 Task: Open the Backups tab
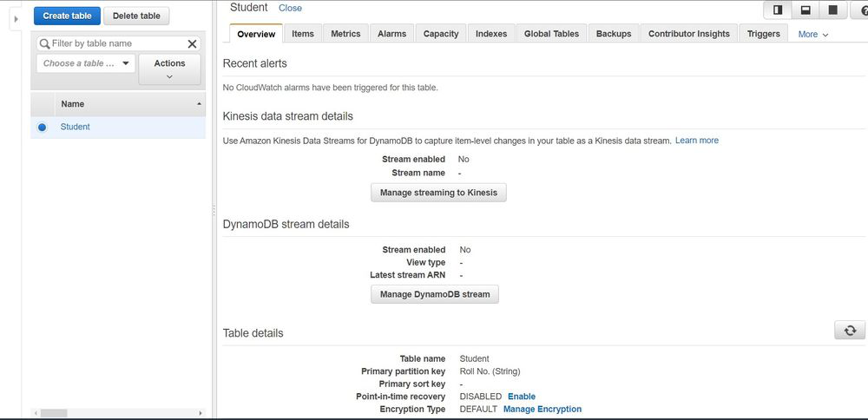click(613, 34)
